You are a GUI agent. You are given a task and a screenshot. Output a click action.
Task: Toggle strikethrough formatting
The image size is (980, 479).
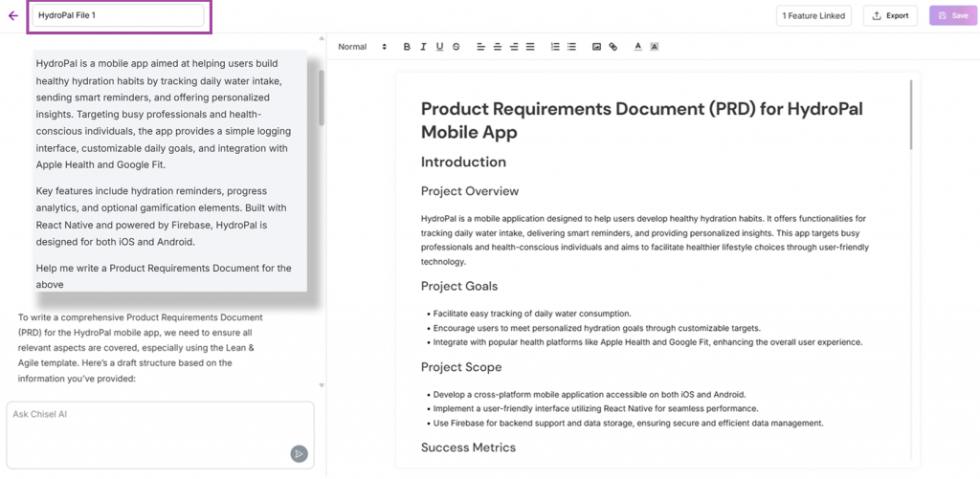click(457, 47)
